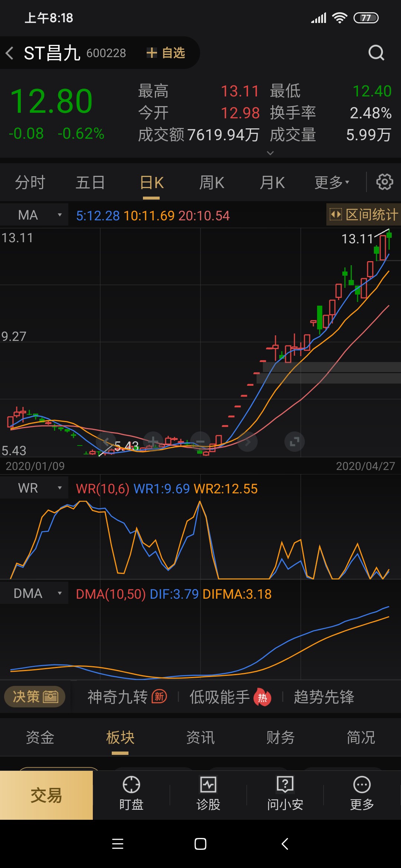Open chart settings gear icon
The height and width of the screenshot is (868, 401).
tap(384, 182)
